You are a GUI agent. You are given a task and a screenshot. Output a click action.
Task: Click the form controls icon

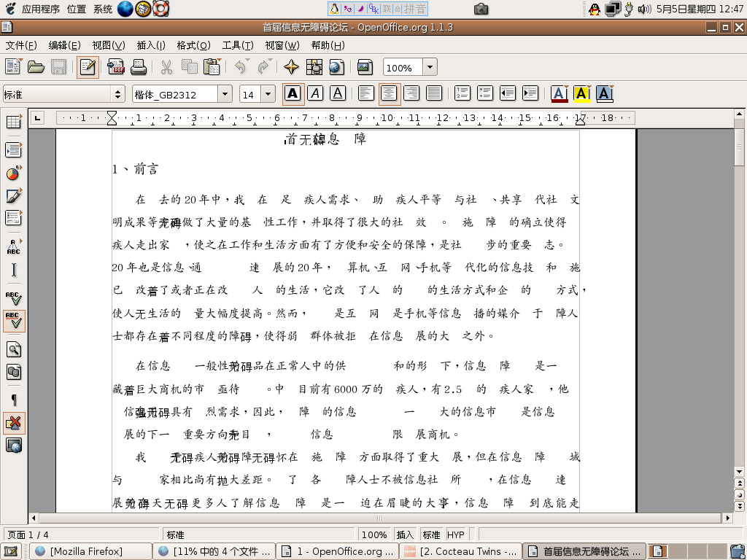click(x=14, y=218)
